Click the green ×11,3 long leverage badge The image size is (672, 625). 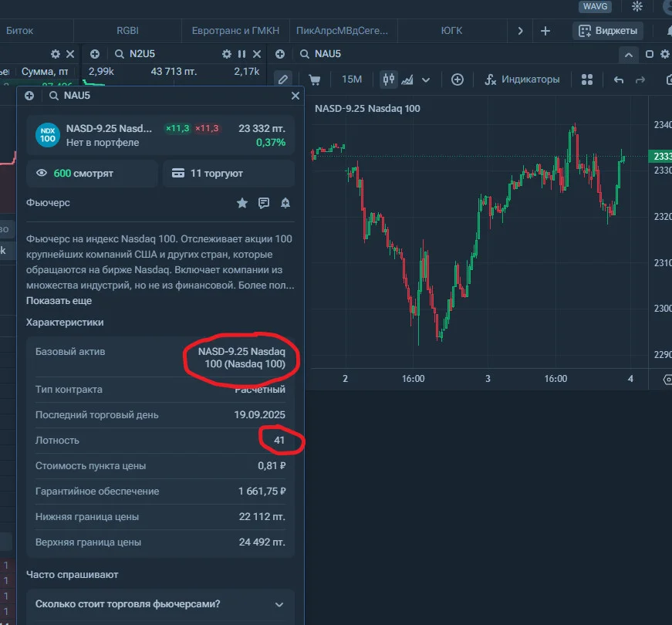pyautogui.click(x=177, y=128)
